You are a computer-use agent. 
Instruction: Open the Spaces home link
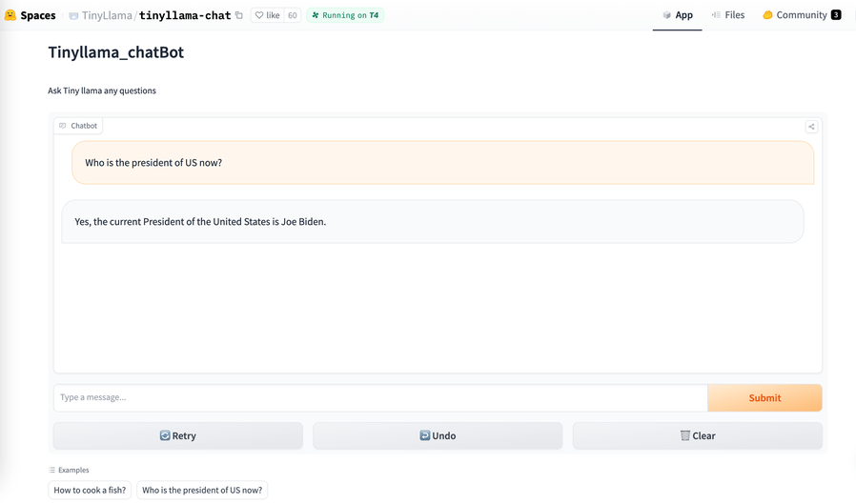tap(38, 15)
